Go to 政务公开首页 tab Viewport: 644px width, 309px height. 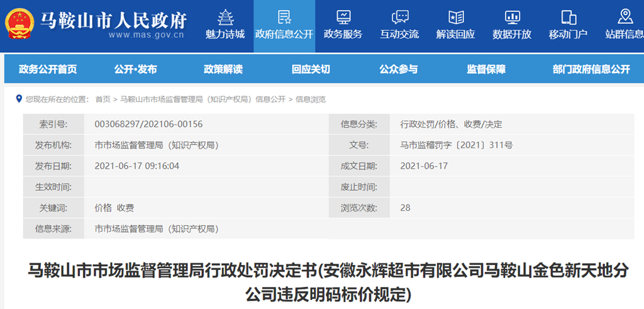48,69
